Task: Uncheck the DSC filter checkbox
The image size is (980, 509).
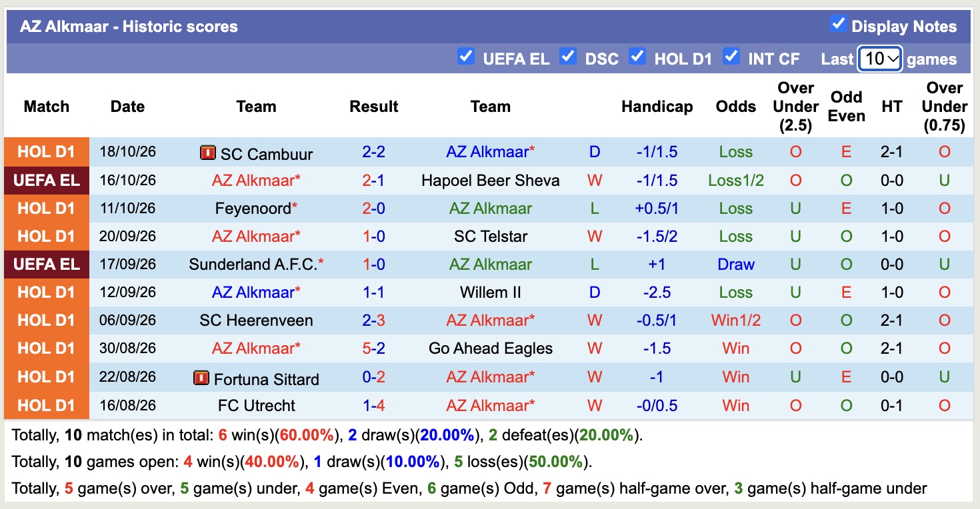Action: click(568, 56)
